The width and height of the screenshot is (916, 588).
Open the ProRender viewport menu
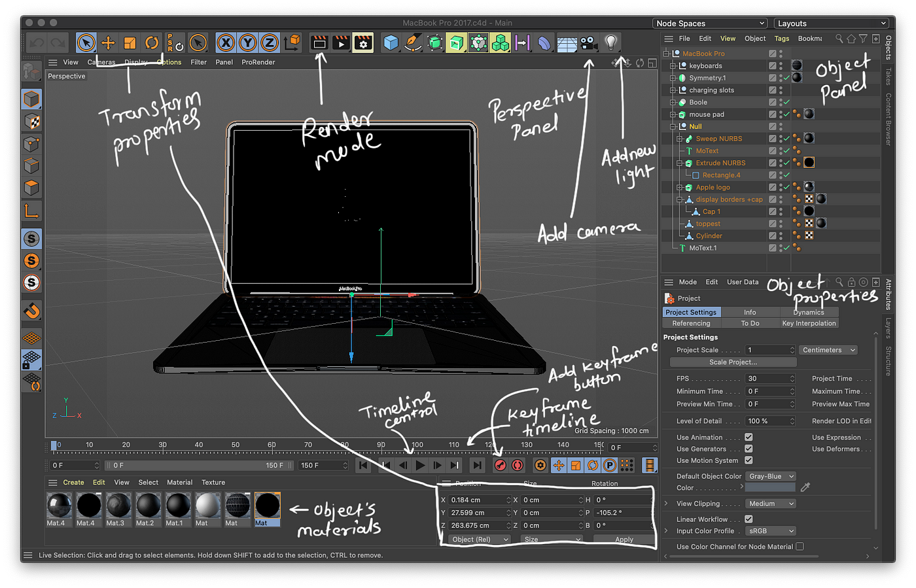pyautogui.click(x=258, y=62)
